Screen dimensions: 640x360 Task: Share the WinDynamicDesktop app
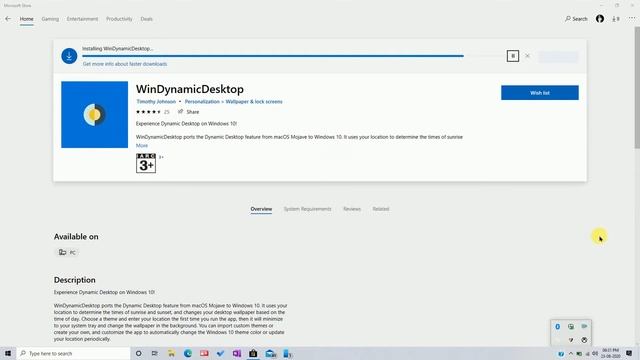point(189,112)
